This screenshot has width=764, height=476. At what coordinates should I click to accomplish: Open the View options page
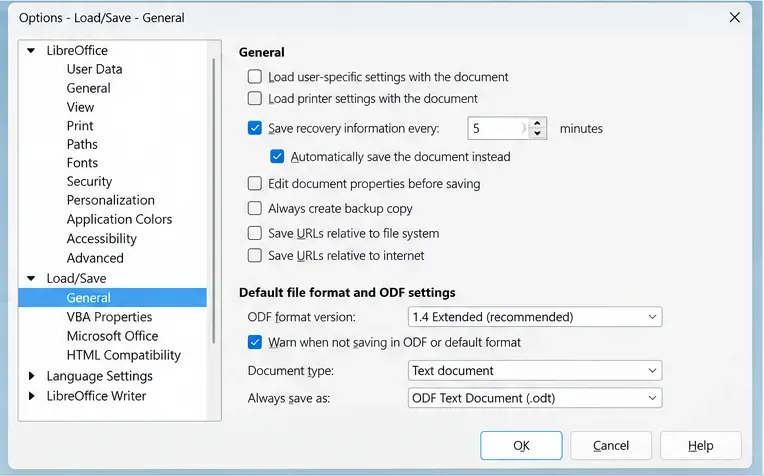80,107
